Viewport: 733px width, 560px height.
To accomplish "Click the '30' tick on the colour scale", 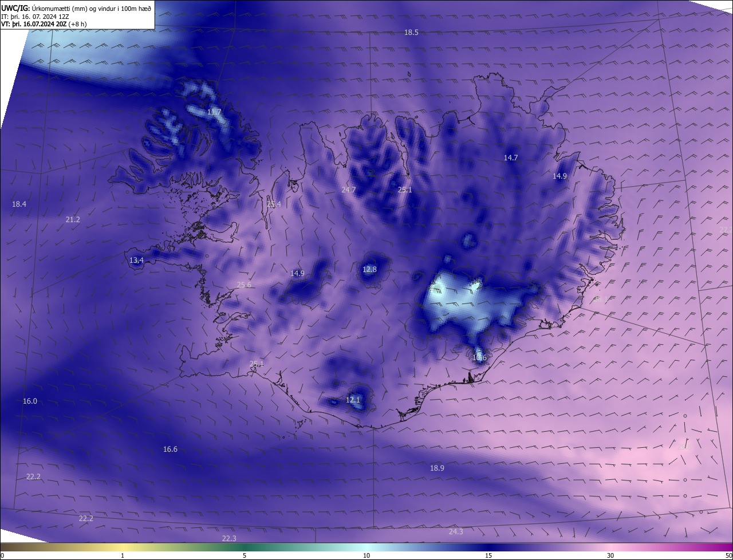I will [x=610, y=555].
